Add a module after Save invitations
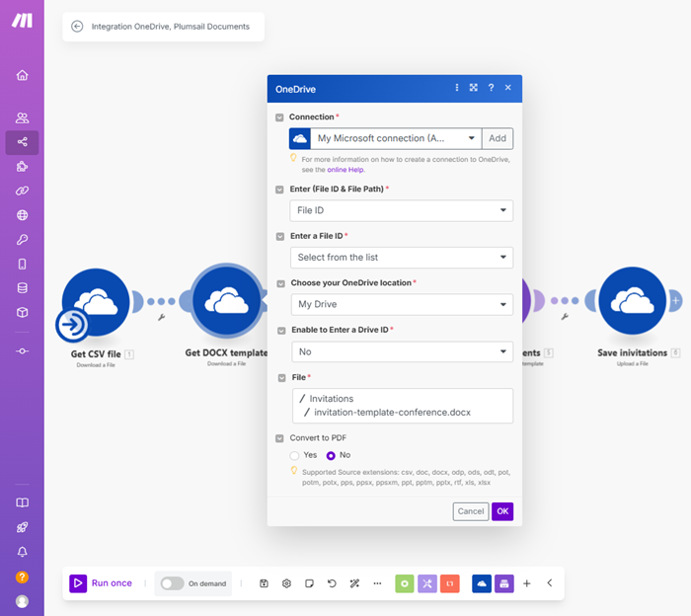The width and height of the screenshot is (691, 616). click(x=675, y=301)
